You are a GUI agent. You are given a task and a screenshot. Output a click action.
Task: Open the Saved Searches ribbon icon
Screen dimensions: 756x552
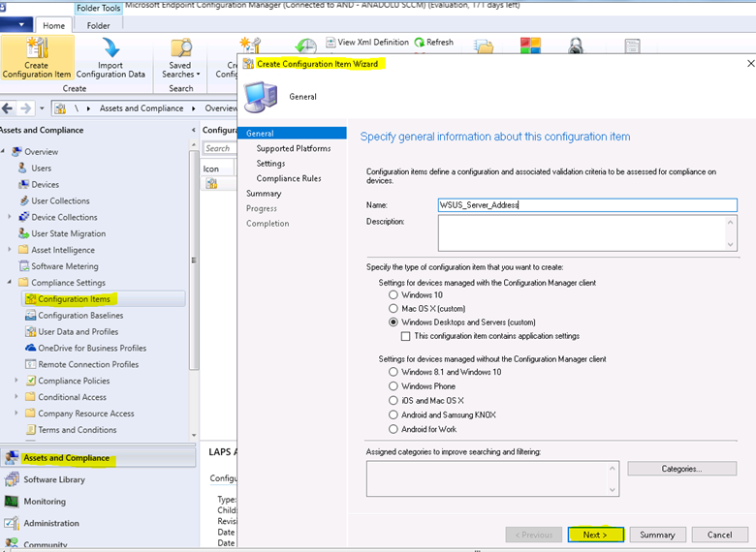click(181, 57)
